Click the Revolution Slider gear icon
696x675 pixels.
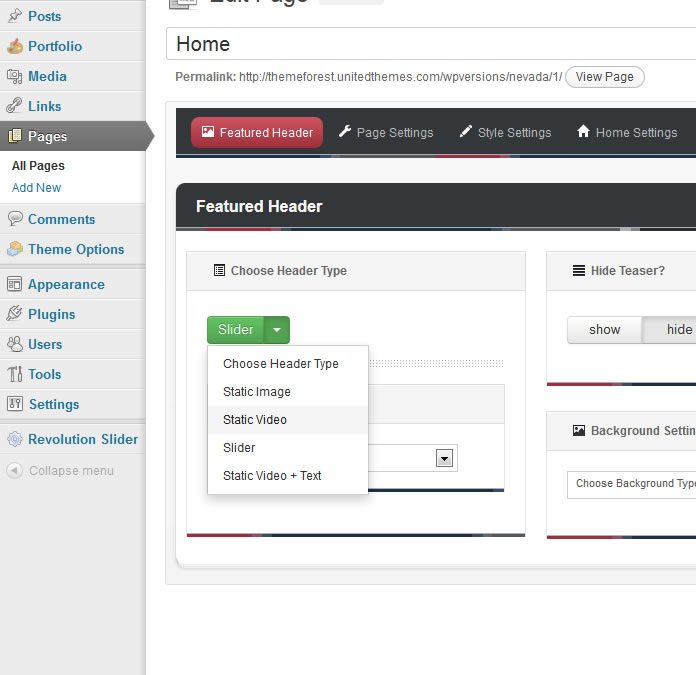(x=14, y=439)
